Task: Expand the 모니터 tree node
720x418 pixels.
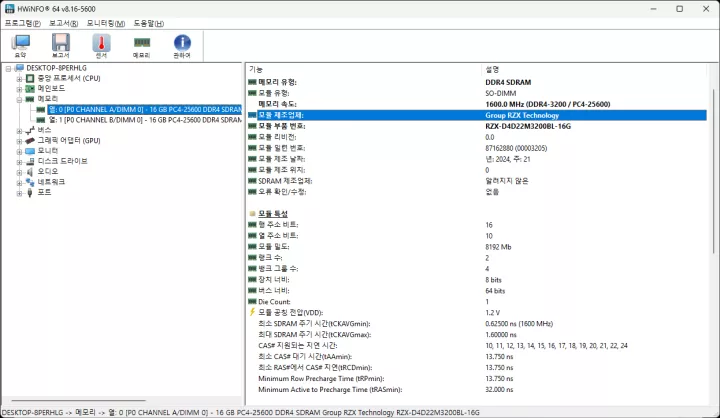Action: tap(19, 151)
